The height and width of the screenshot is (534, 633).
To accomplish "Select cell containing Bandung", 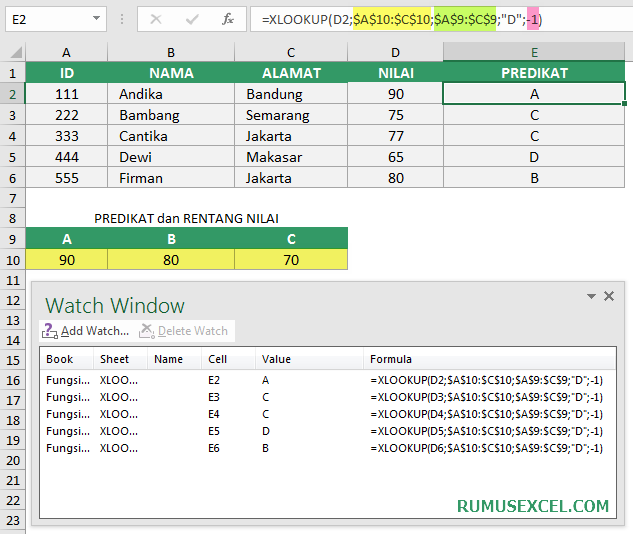I will click(x=291, y=94).
